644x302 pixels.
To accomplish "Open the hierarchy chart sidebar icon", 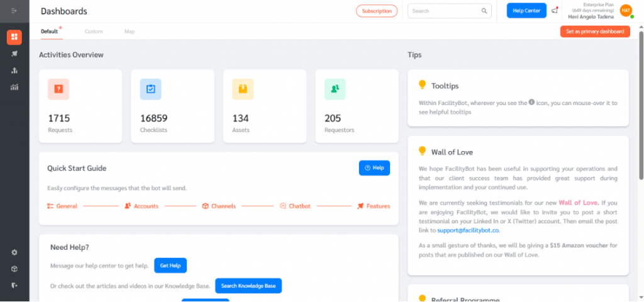I will coord(14,70).
